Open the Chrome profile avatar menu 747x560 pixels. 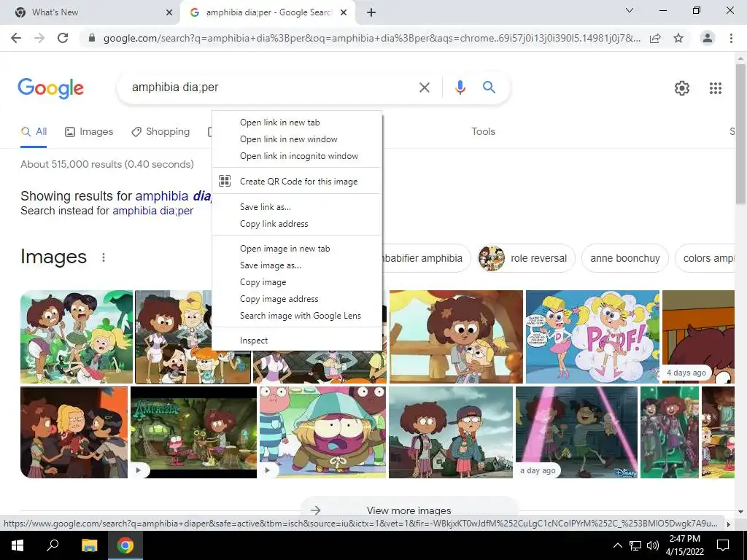coord(708,38)
